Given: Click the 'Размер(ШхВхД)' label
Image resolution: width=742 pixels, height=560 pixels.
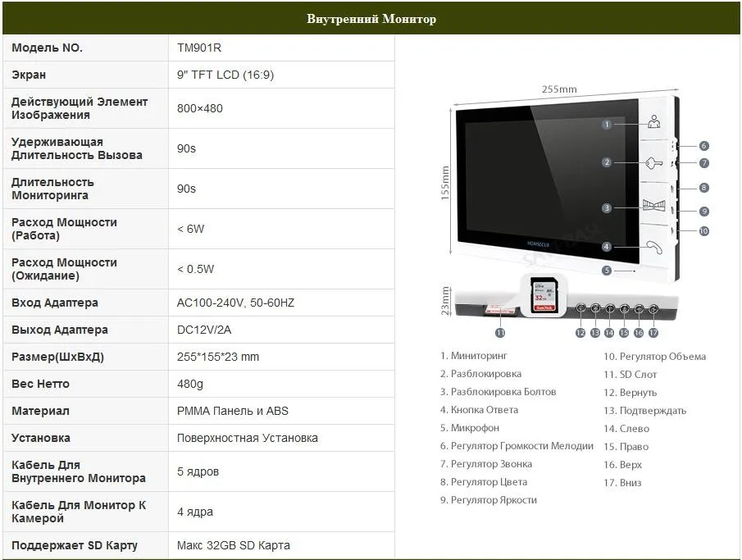Looking at the screenshot, I should pyautogui.click(x=57, y=357).
